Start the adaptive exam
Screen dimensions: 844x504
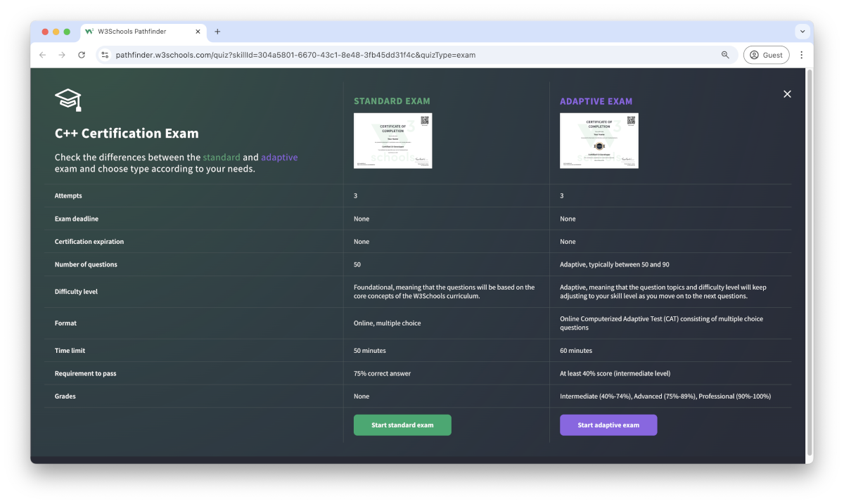point(608,425)
